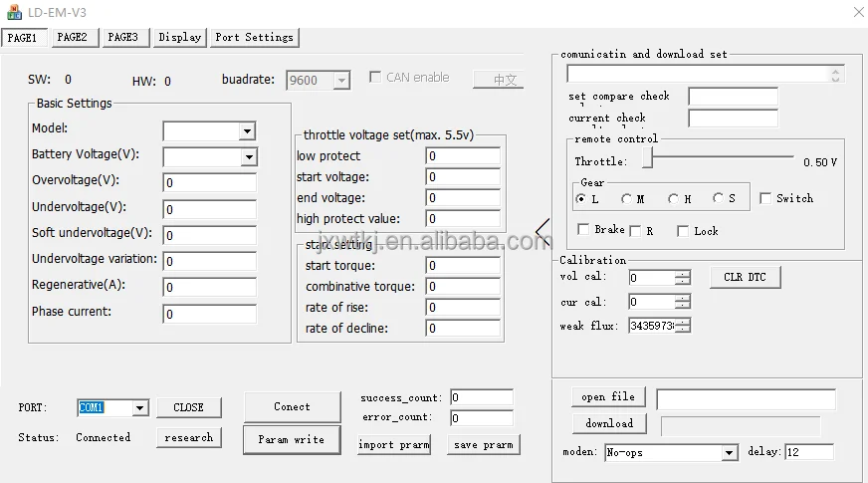Click the CLOSE port button
Screen dimensions: 868x483
coord(189,407)
